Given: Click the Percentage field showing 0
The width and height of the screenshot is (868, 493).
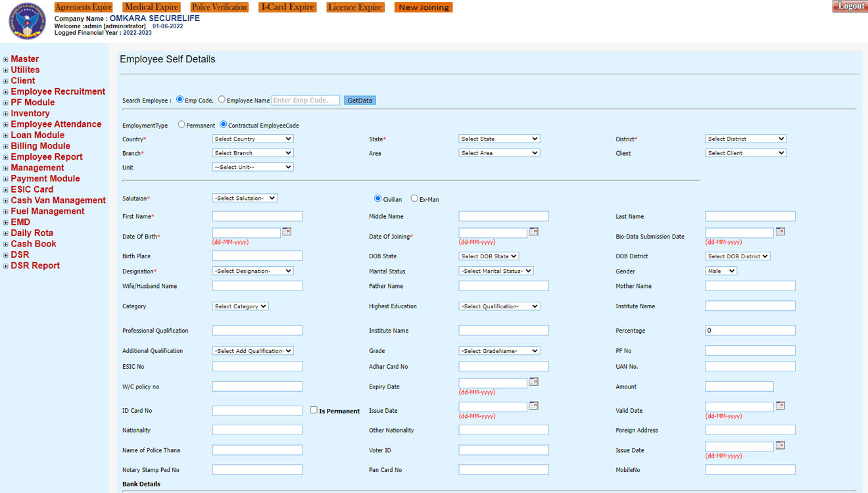Looking at the screenshot, I should click(750, 331).
